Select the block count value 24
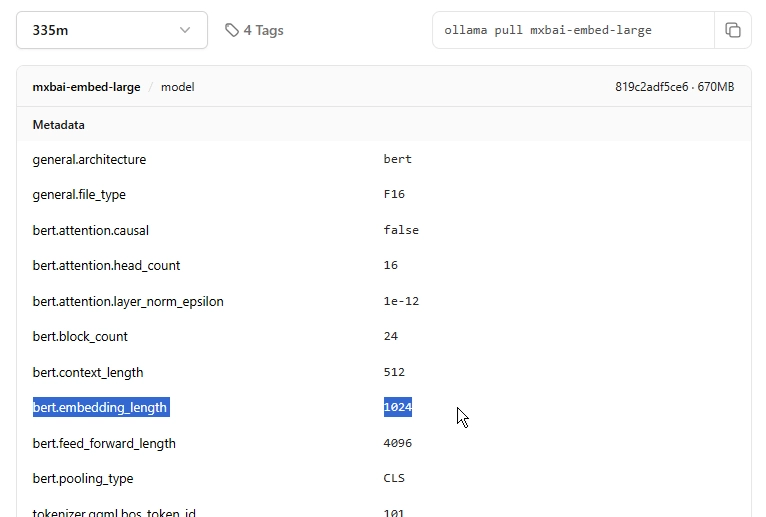The image size is (766, 517). coord(391,336)
